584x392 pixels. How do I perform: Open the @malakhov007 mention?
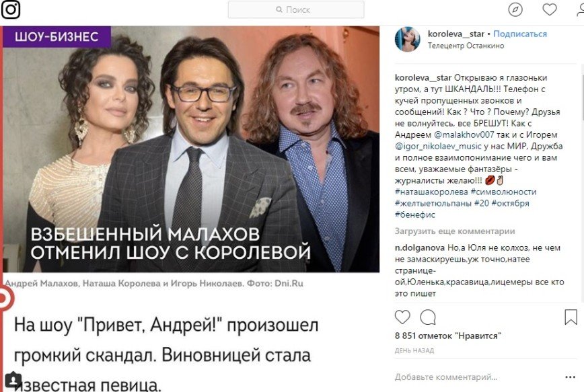pos(464,134)
